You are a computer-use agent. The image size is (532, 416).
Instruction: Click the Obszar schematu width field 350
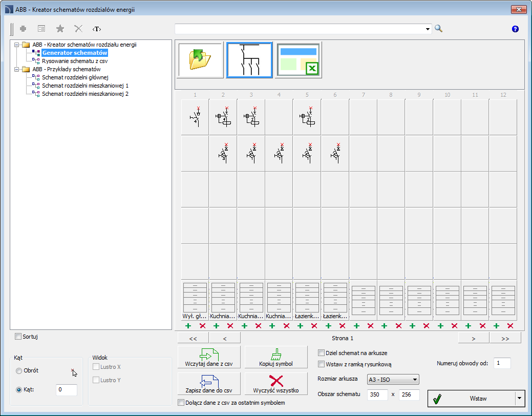378,394
